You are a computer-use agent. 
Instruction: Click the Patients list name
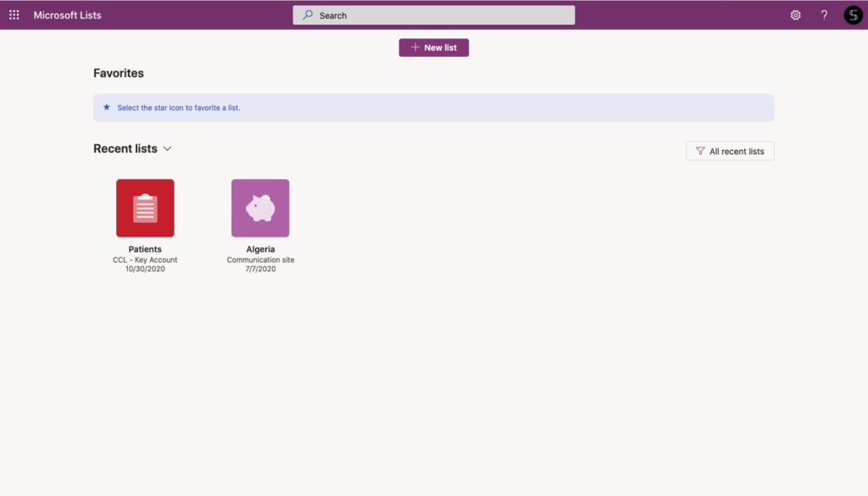coord(145,249)
